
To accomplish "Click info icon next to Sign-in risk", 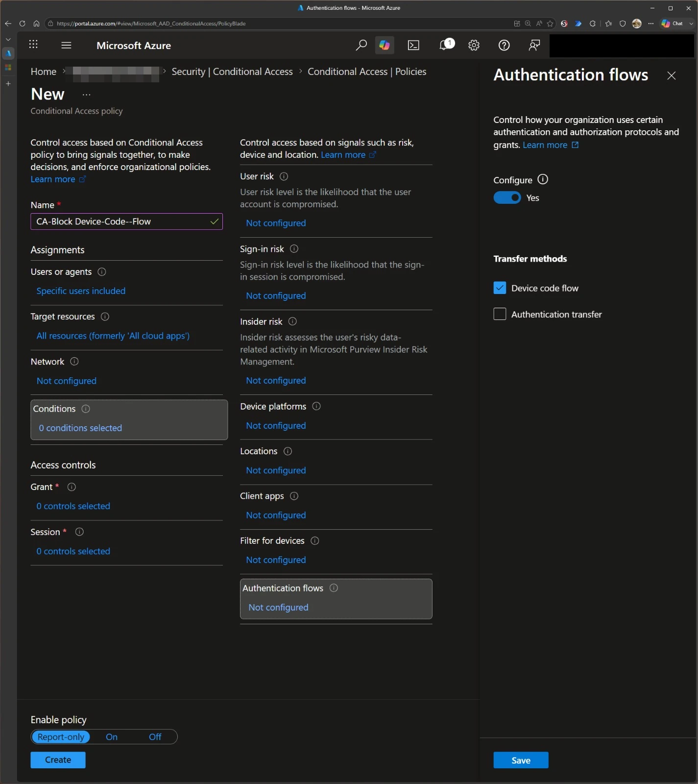I will tap(294, 249).
